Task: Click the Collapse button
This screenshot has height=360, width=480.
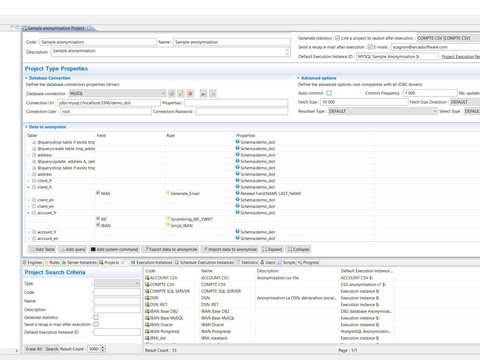Action: tap(298, 249)
